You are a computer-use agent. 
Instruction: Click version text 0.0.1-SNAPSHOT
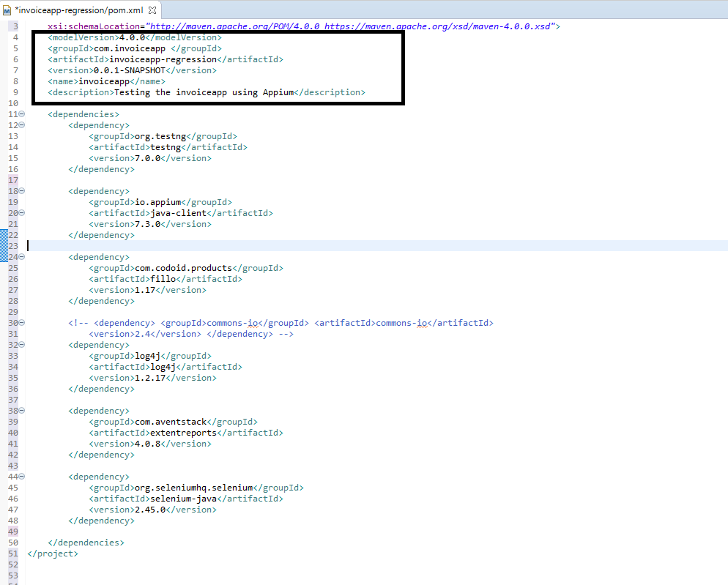point(130,70)
